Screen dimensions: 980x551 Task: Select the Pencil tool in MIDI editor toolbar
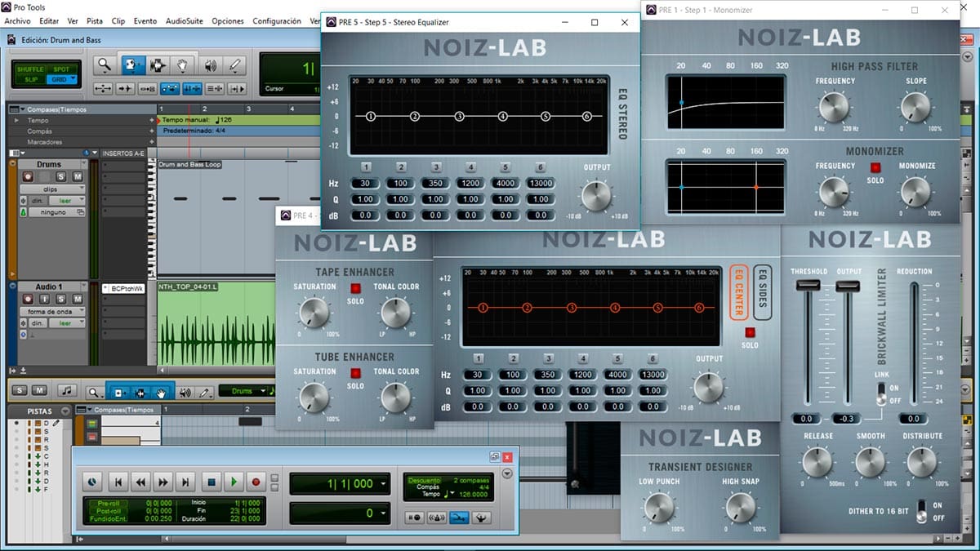[x=205, y=393]
